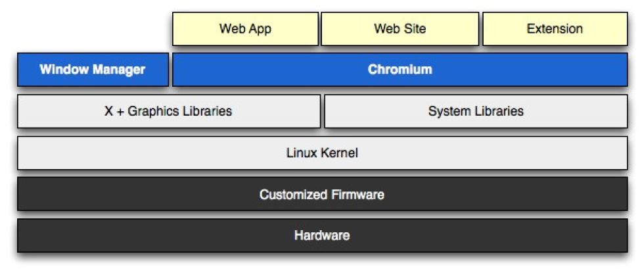Screen dimensions: 644x273
Task: Select the X + Graphics Libraries block
Action: (x=168, y=111)
